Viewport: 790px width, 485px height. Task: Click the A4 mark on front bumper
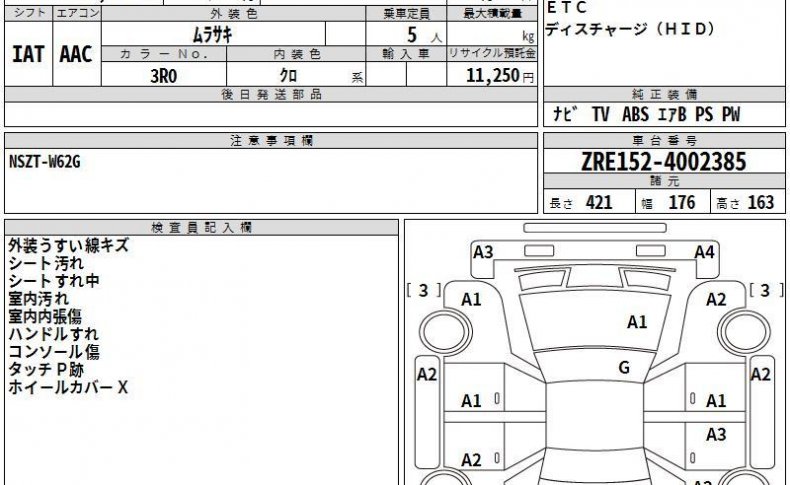click(704, 252)
